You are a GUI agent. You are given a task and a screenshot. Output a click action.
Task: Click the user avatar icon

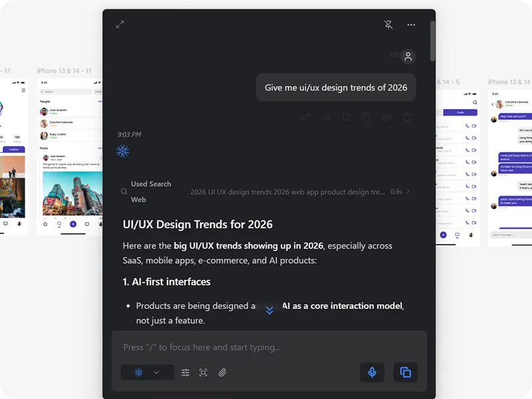[408, 57]
